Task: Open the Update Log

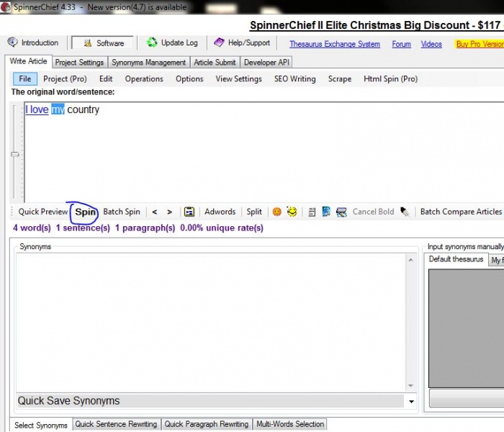Action: 172,42
